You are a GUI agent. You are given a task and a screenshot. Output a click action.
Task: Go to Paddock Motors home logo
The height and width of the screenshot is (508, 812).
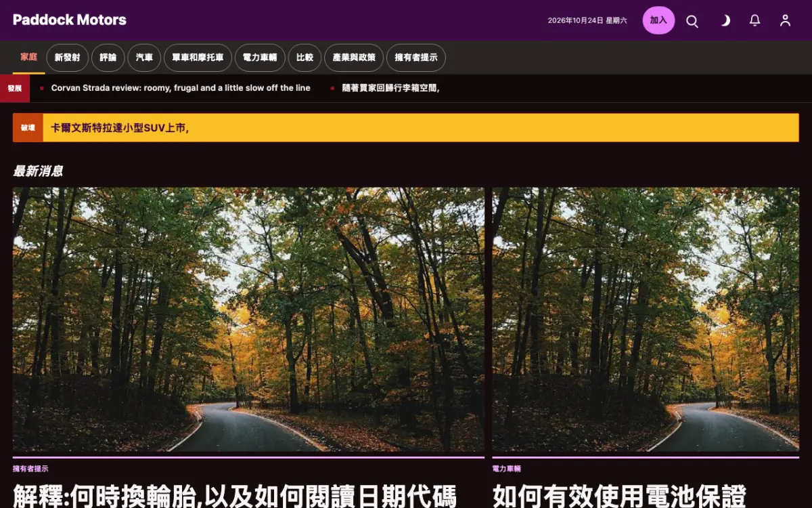[70, 20]
